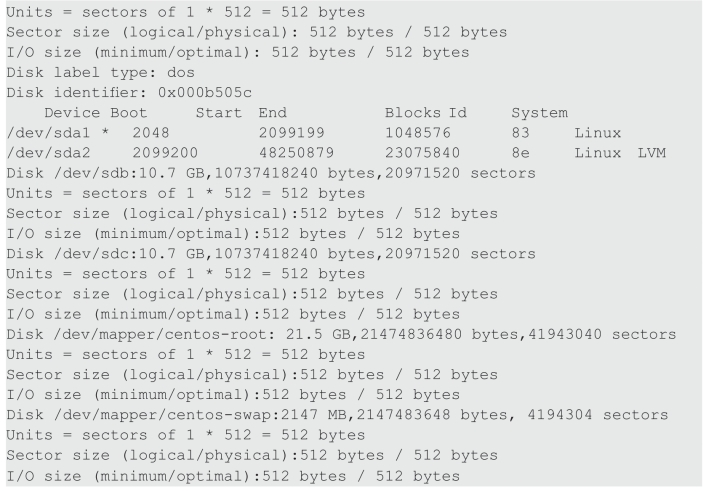Click the 'Disk /dev/sdc' line
This screenshot has height=491, width=722.
271,254
